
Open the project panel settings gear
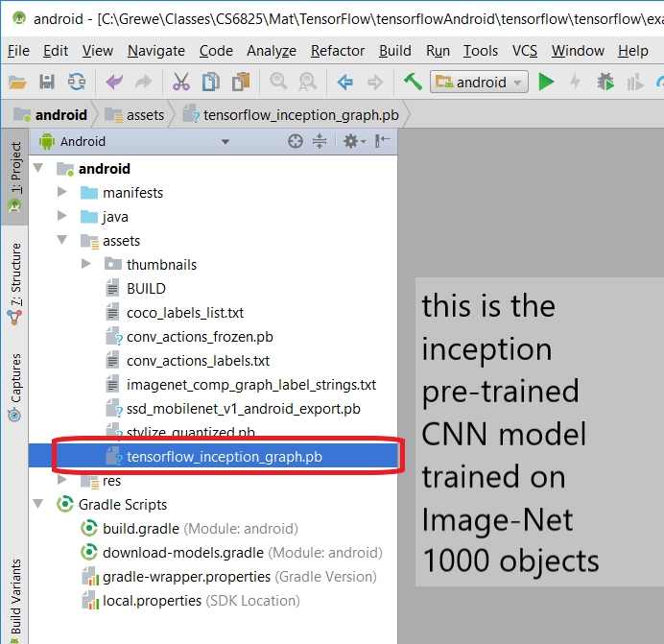tap(352, 141)
